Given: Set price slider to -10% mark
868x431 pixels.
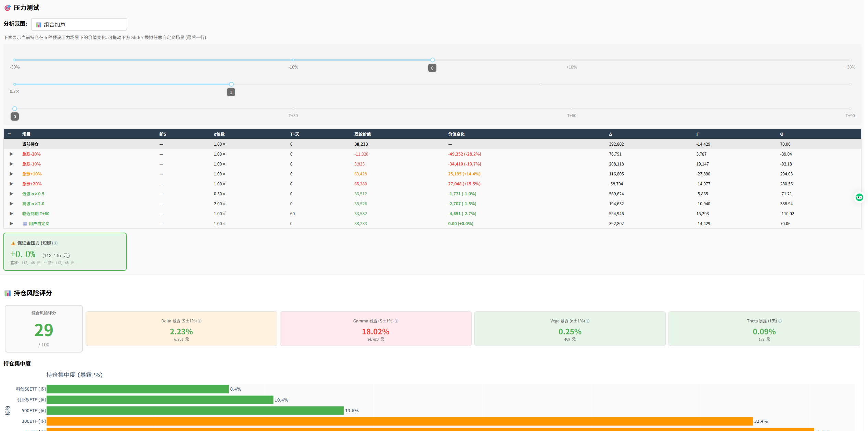Looking at the screenshot, I should click(x=293, y=60).
